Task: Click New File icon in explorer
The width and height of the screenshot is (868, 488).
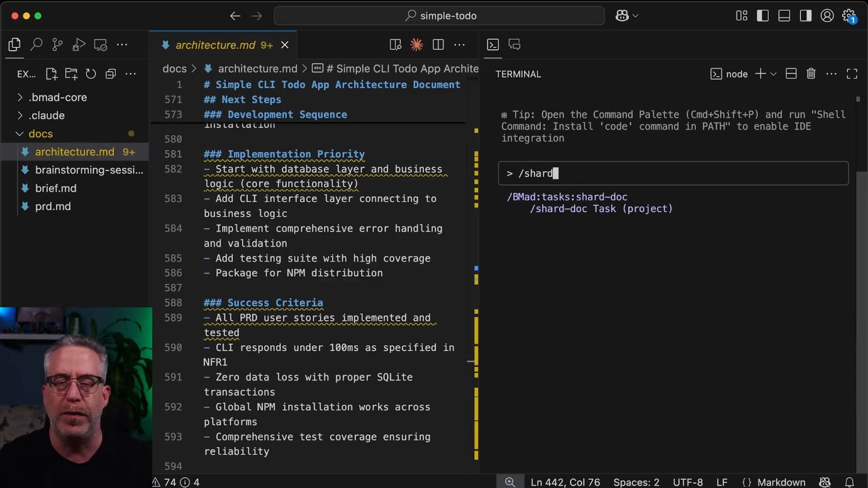Action: tap(52, 74)
